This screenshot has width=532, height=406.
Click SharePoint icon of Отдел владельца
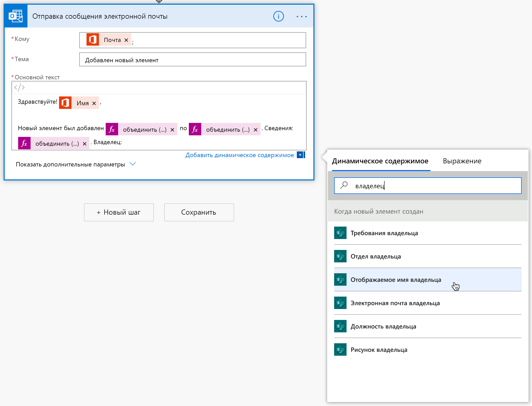pyautogui.click(x=340, y=256)
